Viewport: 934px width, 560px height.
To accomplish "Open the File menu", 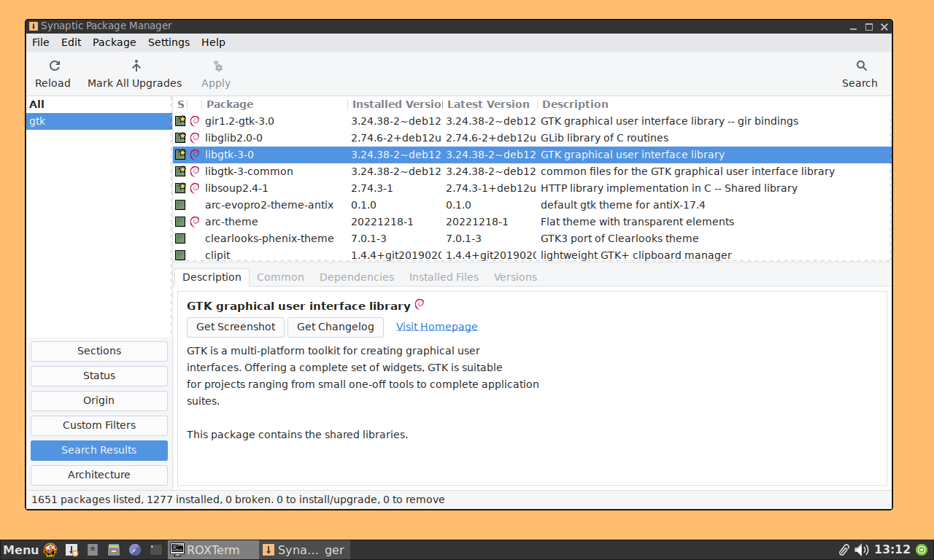I will click(41, 42).
